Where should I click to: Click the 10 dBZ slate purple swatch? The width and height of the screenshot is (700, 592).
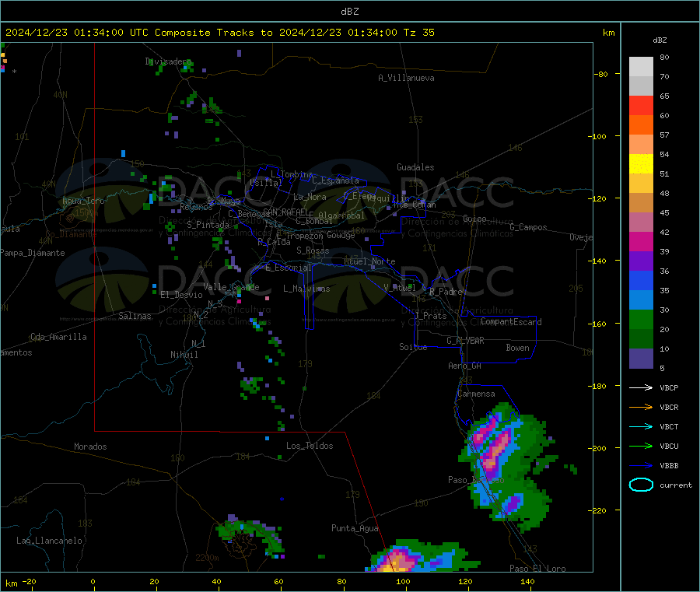(x=641, y=359)
